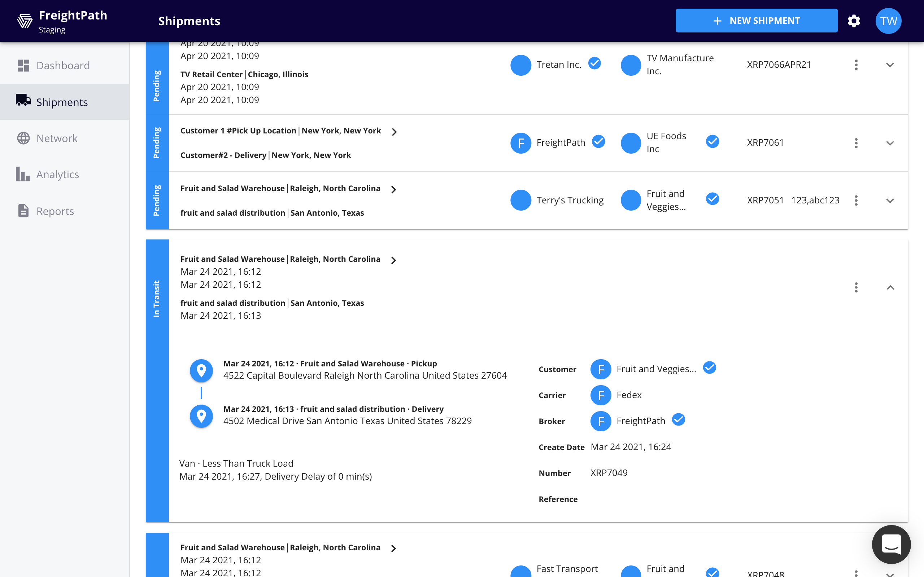
Task: Click the settings gear in the top bar
Action: tap(854, 21)
